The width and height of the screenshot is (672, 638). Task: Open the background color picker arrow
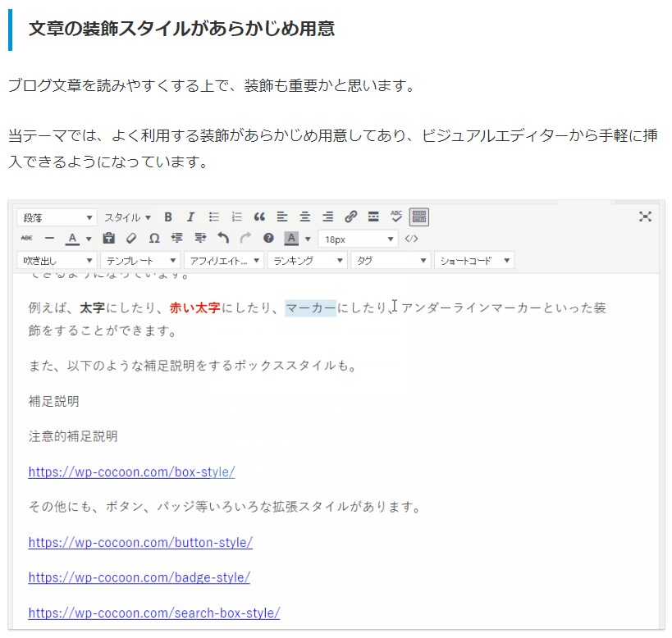click(x=308, y=239)
